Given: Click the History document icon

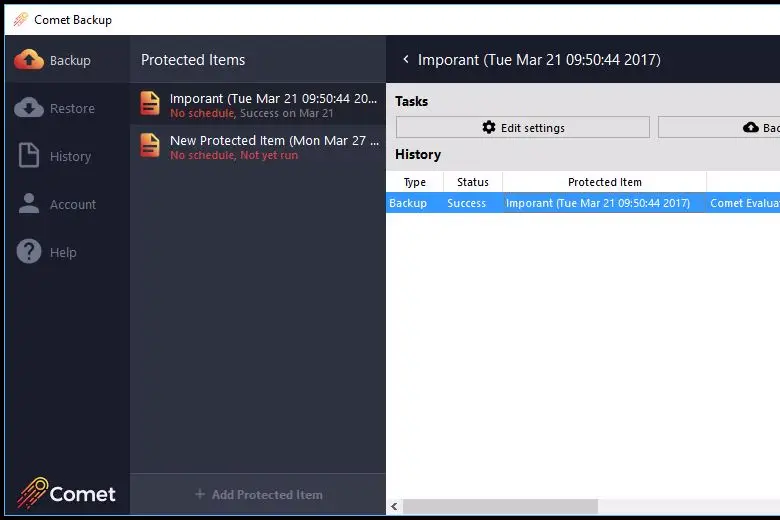Looking at the screenshot, I should click(29, 155).
